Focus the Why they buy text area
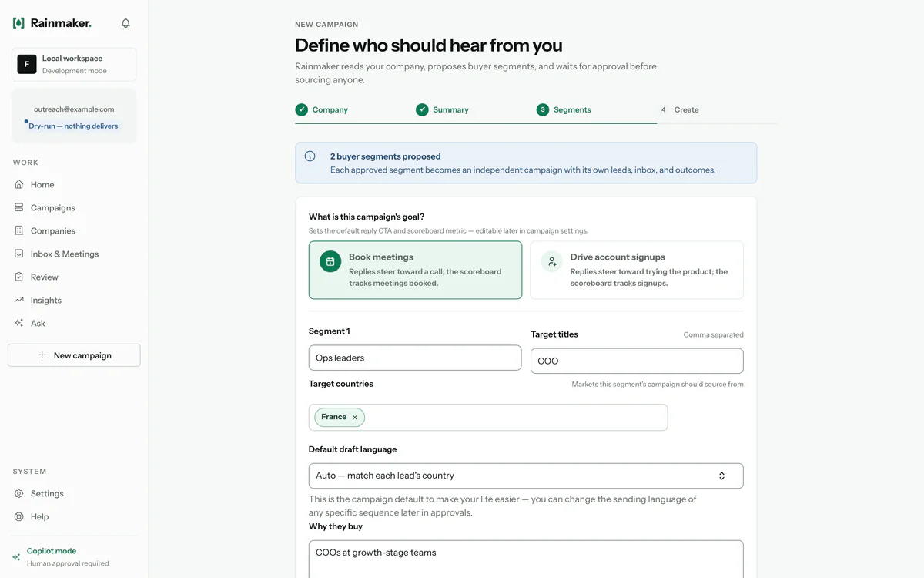The width and height of the screenshot is (924, 578). (x=526, y=559)
